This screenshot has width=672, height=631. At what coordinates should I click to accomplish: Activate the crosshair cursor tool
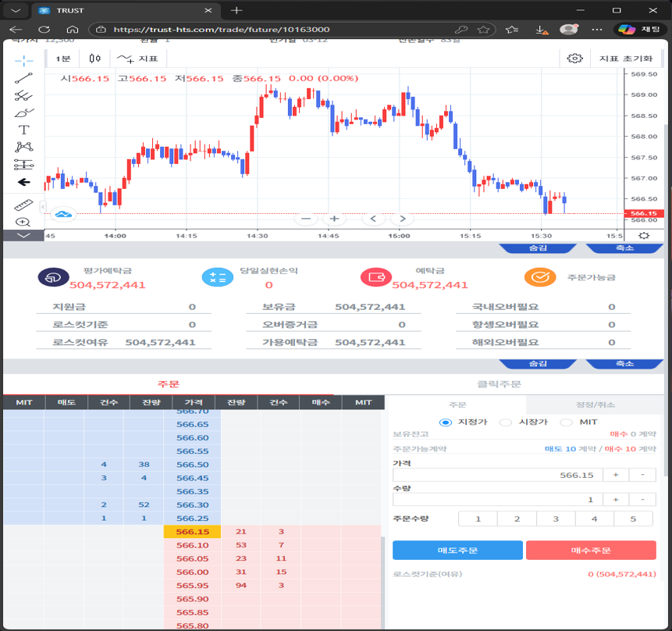point(23,59)
